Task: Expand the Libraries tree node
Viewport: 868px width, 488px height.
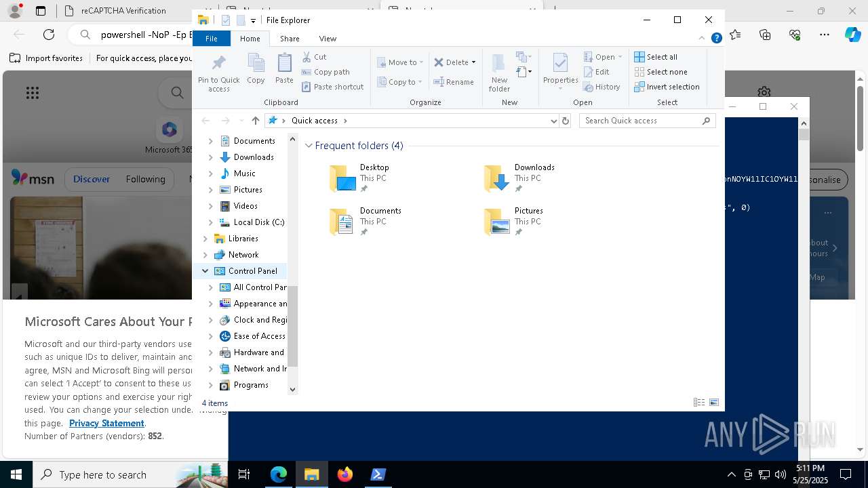Action: pyautogui.click(x=205, y=239)
